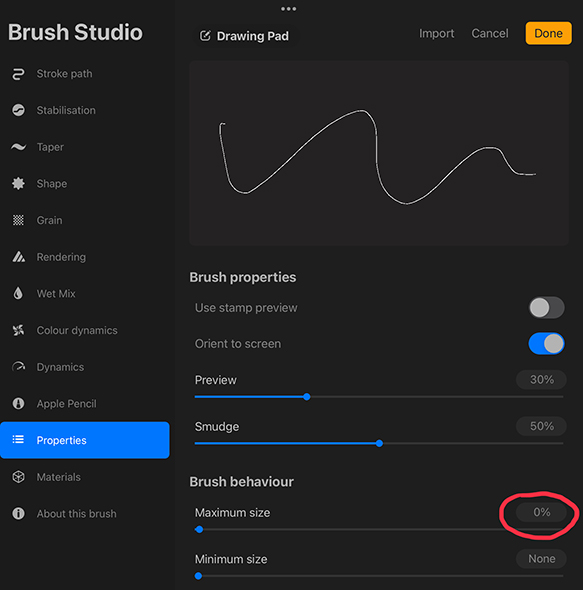The height and width of the screenshot is (590, 583).
Task: Tap the Done button
Action: tap(548, 33)
